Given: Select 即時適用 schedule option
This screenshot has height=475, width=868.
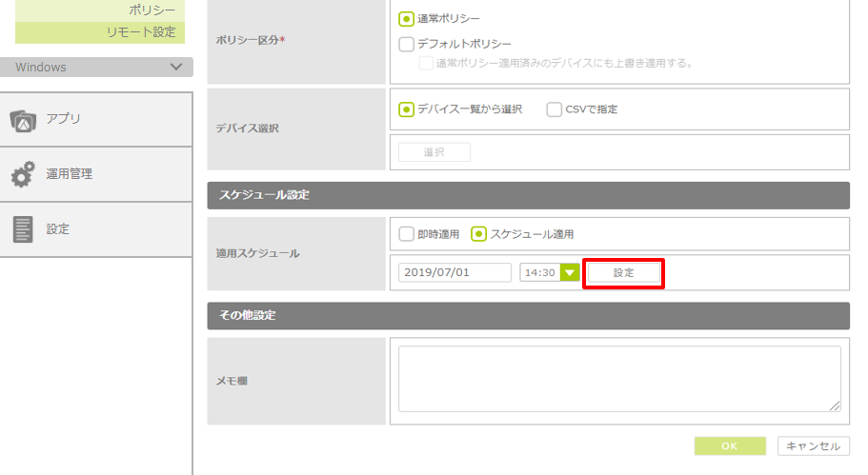Looking at the screenshot, I should point(407,233).
